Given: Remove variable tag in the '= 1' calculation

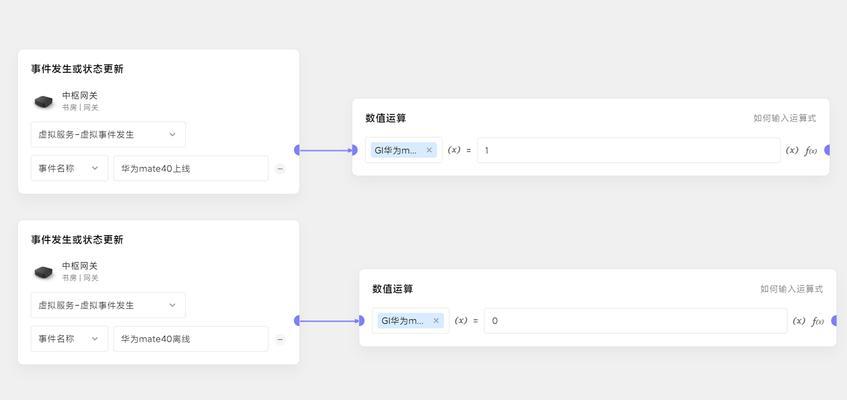Looking at the screenshot, I should point(429,150).
